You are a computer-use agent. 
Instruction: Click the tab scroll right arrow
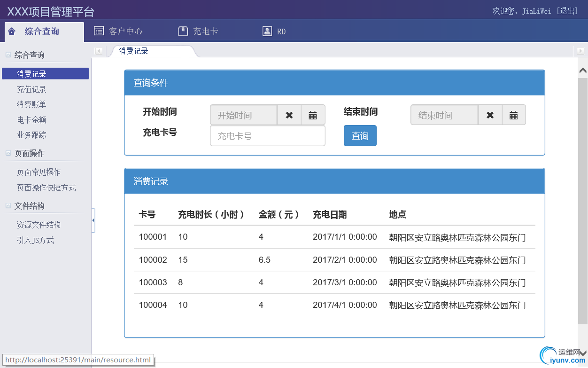click(x=580, y=51)
